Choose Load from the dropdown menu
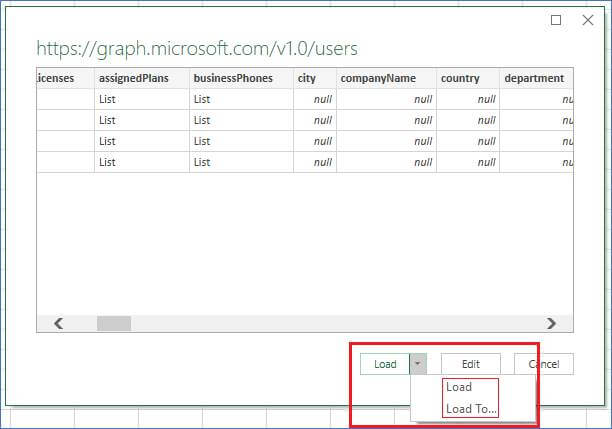Screen dimensions: 612x429 click(x=459, y=387)
